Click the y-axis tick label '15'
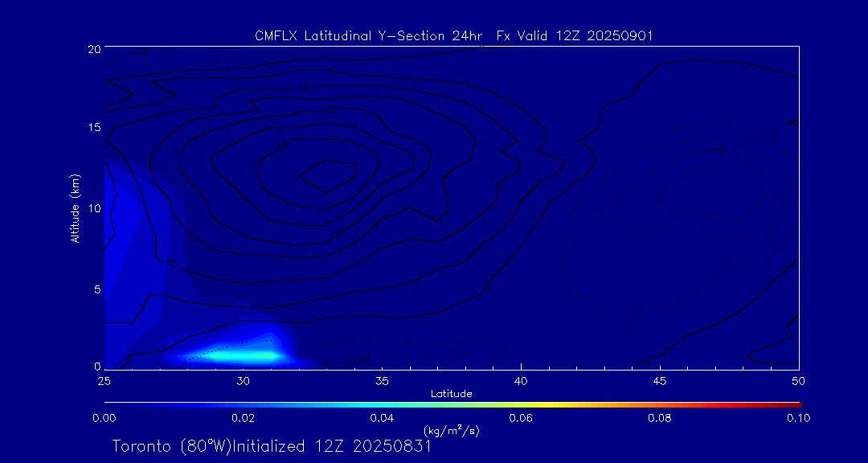Viewport: 868px width, 463px height. coord(93,127)
